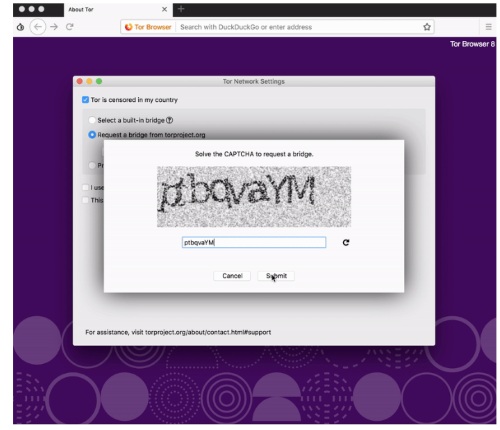Click the Cancel button in the CAPTCHA dialog
This screenshot has width=500, height=430.
click(232, 276)
